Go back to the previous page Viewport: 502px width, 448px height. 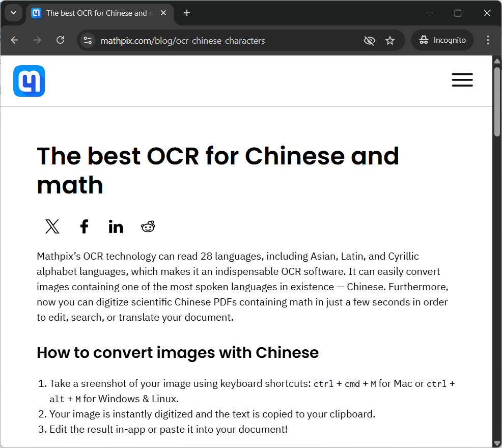(x=15, y=40)
